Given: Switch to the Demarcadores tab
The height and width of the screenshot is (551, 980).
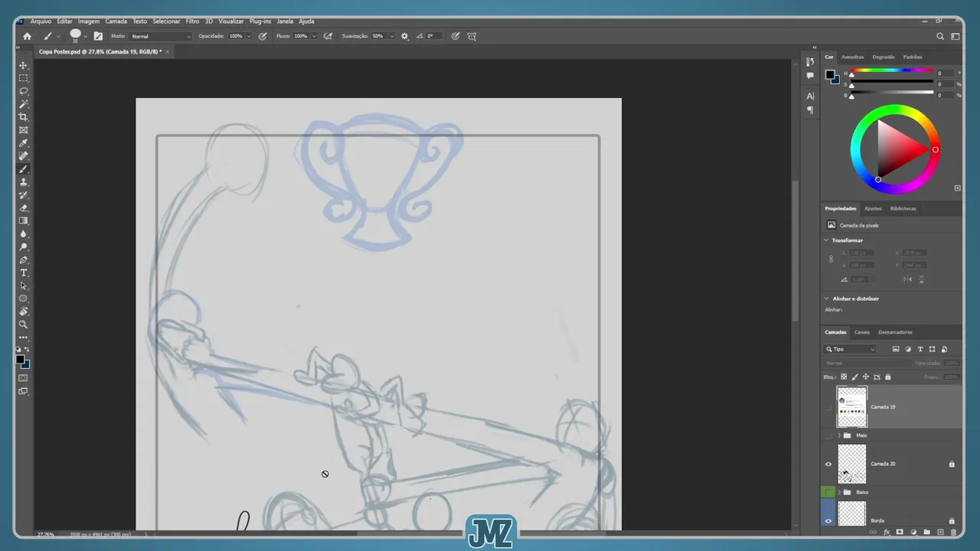Looking at the screenshot, I should (895, 332).
